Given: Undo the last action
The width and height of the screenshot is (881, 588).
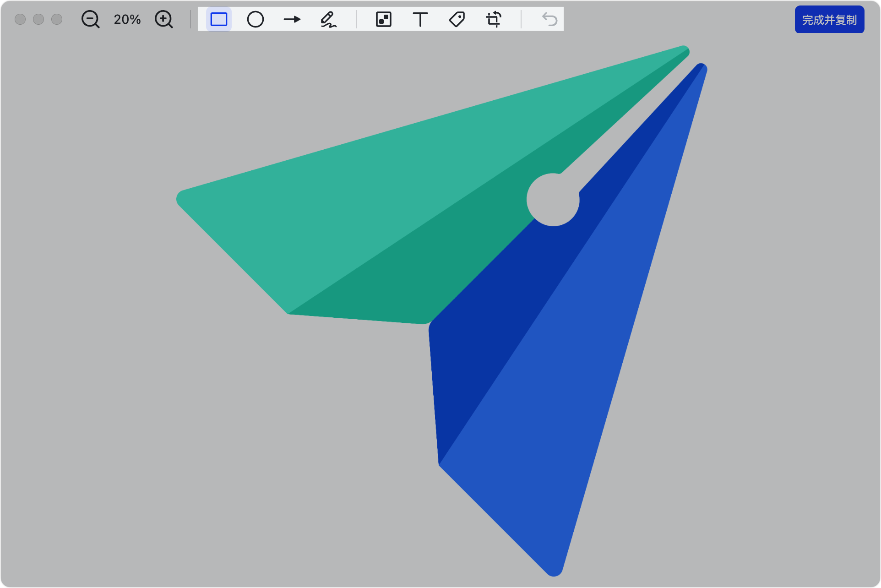Looking at the screenshot, I should pyautogui.click(x=549, y=19).
